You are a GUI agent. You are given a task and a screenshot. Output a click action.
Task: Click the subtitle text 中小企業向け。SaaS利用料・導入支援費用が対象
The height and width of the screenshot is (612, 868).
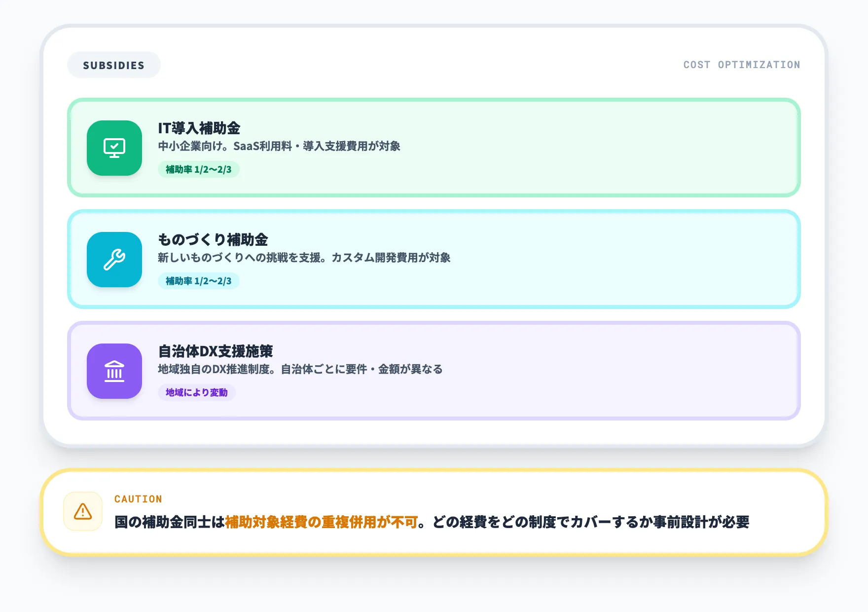279,146
